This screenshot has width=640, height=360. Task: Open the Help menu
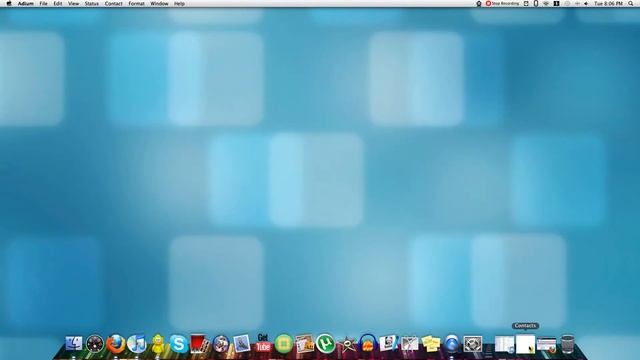click(x=179, y=4)
